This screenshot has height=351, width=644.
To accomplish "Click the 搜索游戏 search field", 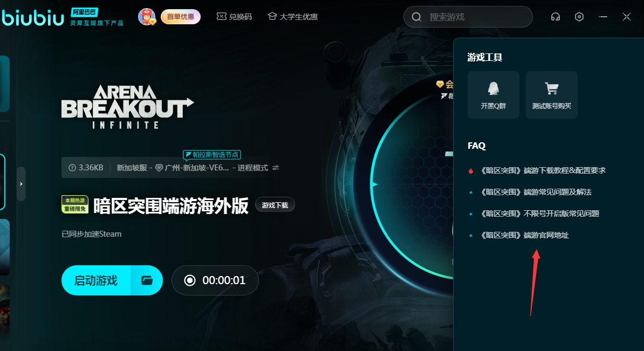I will pyautogui.click(x=468, y=17).
